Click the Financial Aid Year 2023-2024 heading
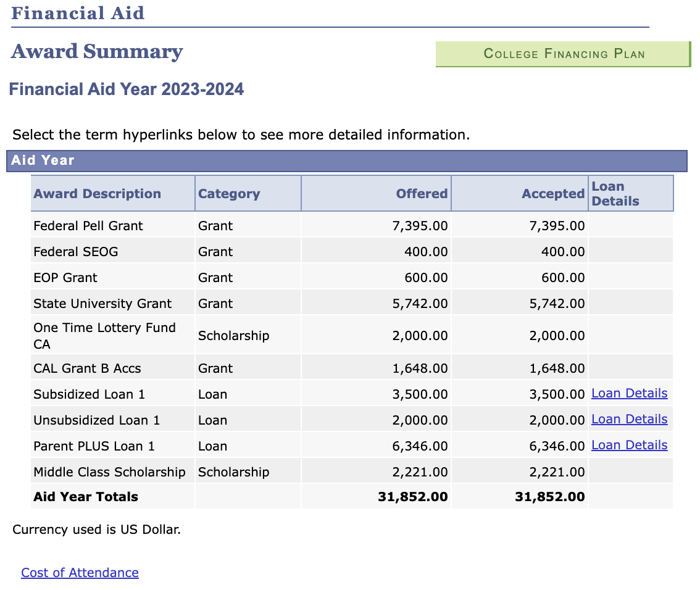 click(x=127, y=89)
